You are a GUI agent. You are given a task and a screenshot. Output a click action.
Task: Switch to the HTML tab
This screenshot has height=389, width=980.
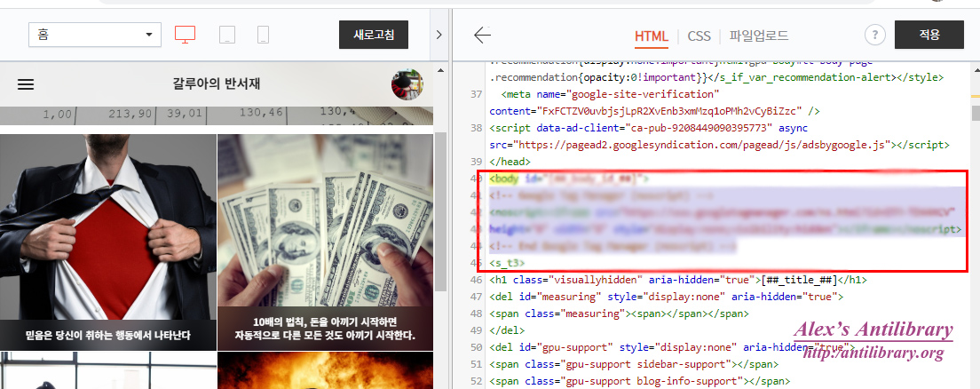[x=652, y=36]
